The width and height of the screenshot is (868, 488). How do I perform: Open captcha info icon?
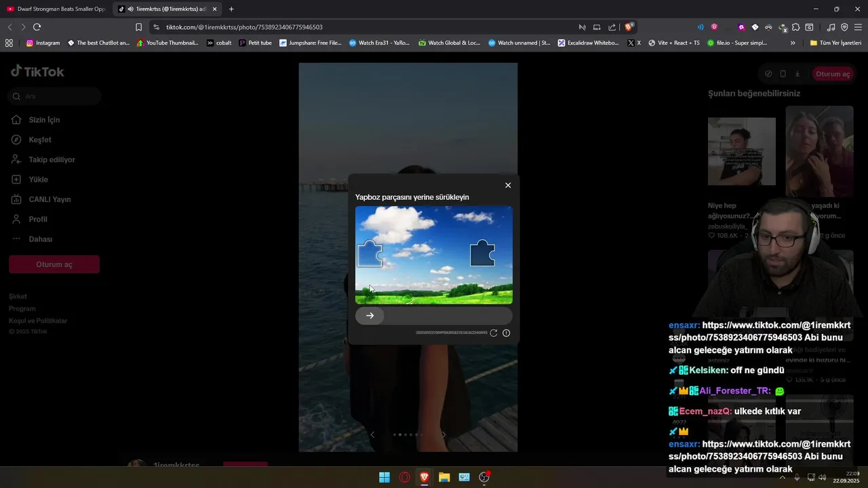coord(506,333)
